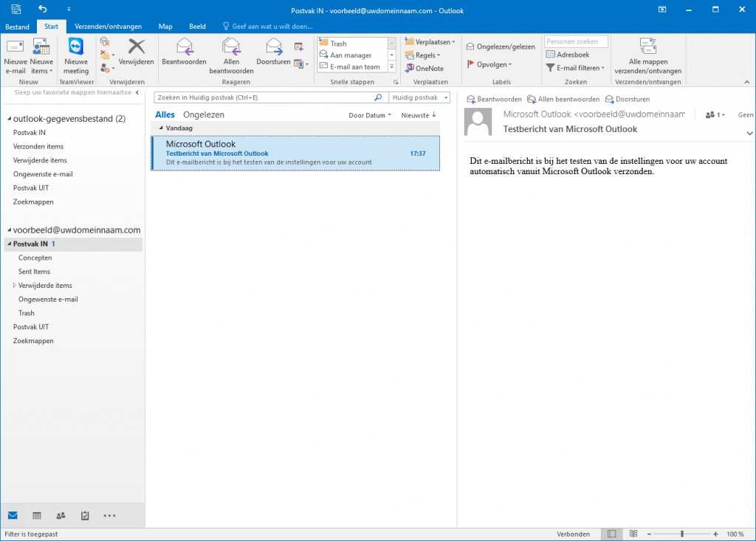
Task: Open the Huidig postvak search scope dropdown
Action: click(419, 97)
